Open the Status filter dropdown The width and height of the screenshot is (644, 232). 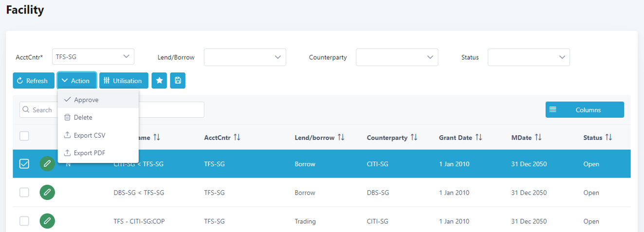tap(529, 57)
